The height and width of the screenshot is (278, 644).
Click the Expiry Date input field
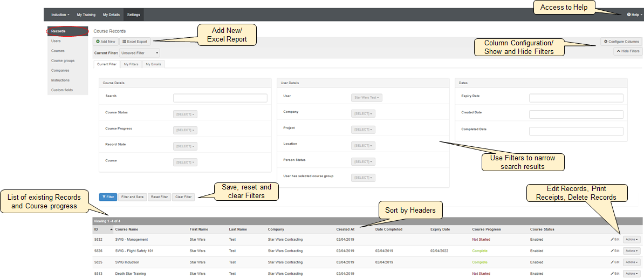[576, 98]
